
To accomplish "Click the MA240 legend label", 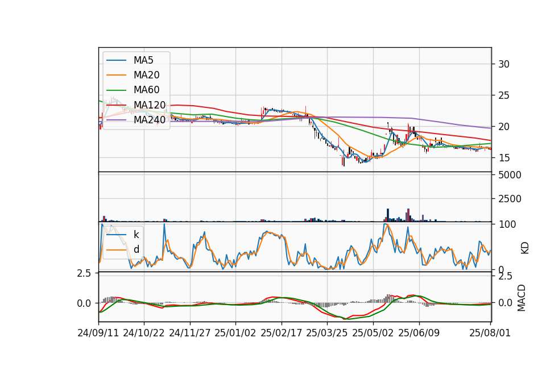I will 150,120.
